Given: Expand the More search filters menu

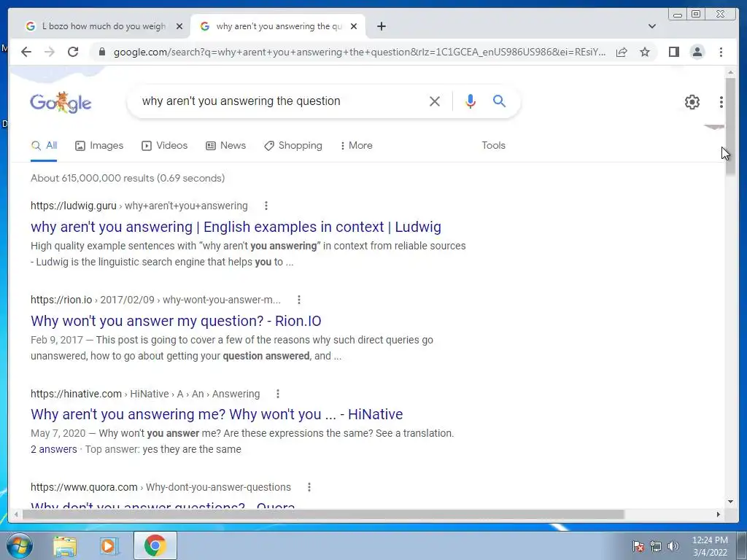Looking at the screenshot, I should [356, 145].
